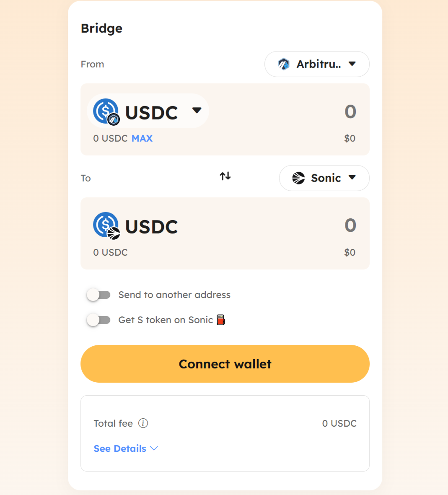Click the Connect wallet button

click(x=225, y=364)
